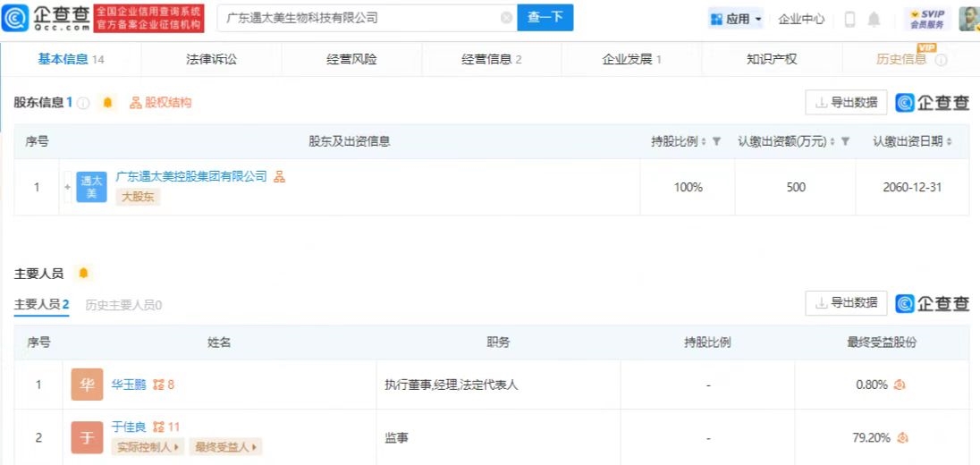This screenshot has height=465, width=980.
Task: Open the 应用 dropdown menu
Action: (x=737, y=19)
